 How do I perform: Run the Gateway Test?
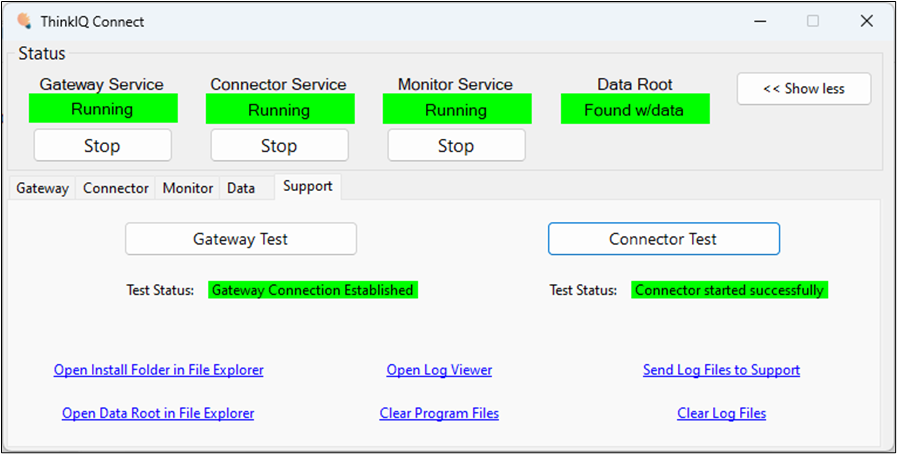(241, 239)
